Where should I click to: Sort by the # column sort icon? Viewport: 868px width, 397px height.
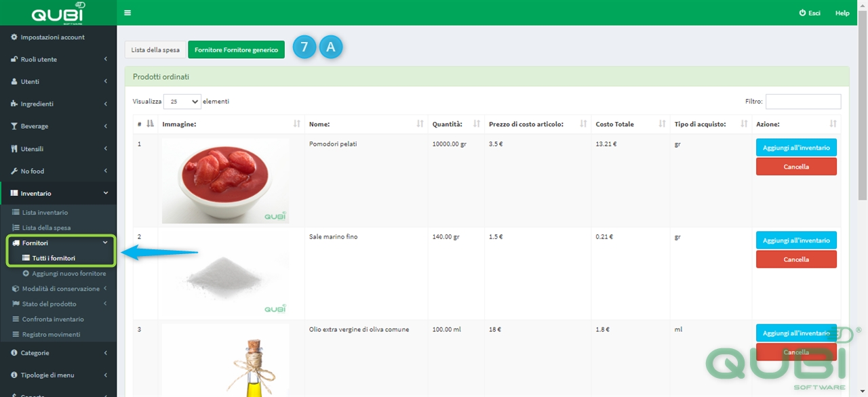click(x=150, y=124)
